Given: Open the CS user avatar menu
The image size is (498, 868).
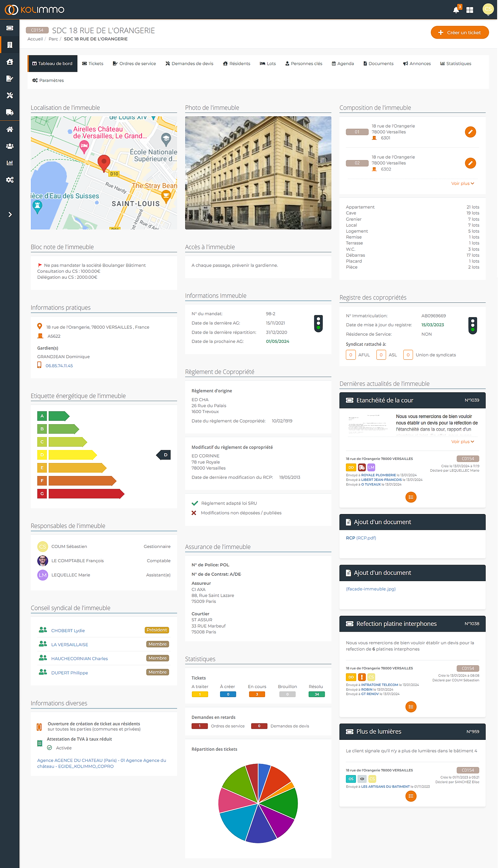Looking at the screenshot, I should point(488,9).
